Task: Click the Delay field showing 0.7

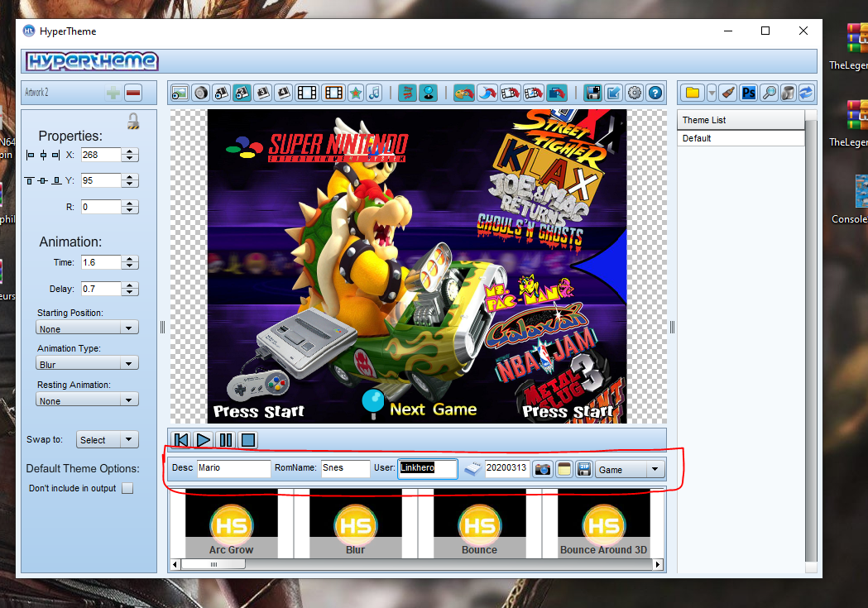Action: pyautogui.click(x=101, y=289)
